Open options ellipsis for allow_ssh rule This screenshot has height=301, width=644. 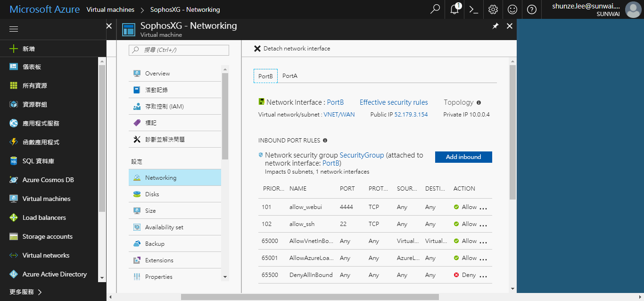click(x=483, y=225)
